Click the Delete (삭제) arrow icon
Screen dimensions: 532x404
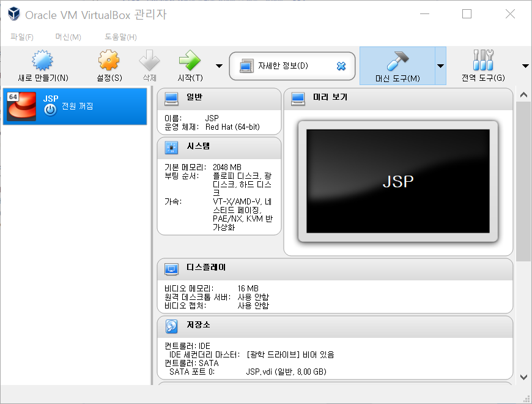tap(149, 60)
